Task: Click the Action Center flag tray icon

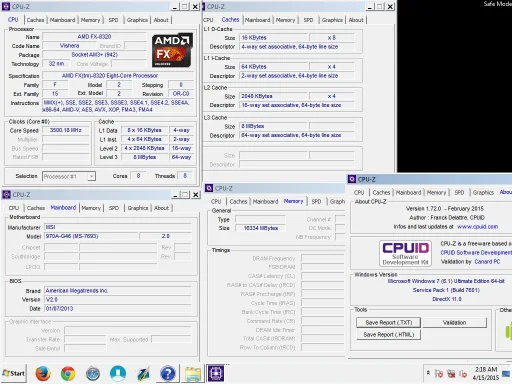Action: 439,374
